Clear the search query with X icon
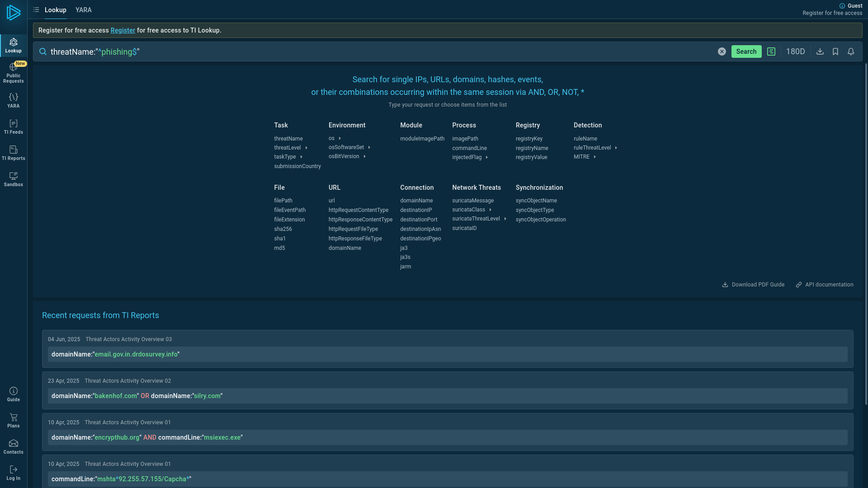 click(722, 52)
